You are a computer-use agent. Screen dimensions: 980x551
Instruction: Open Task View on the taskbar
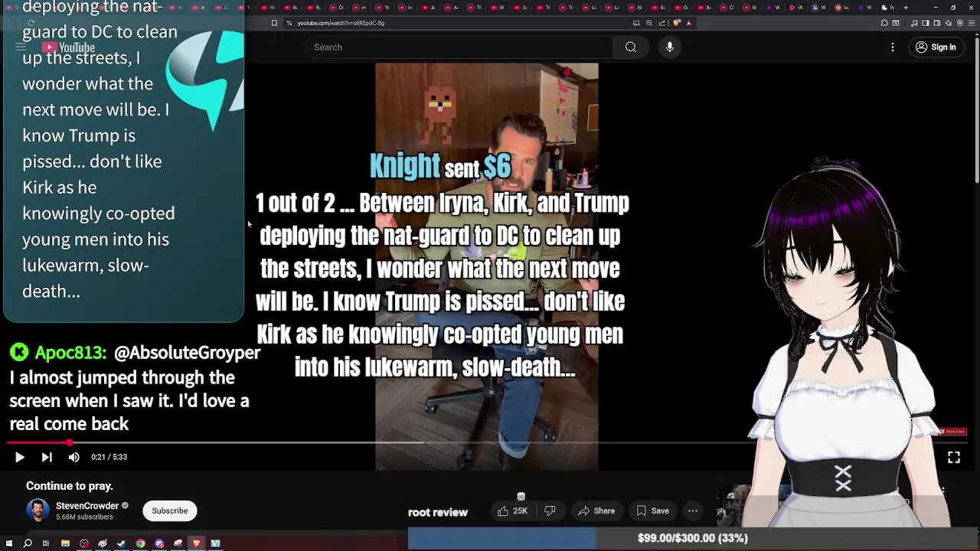[46, 543]
